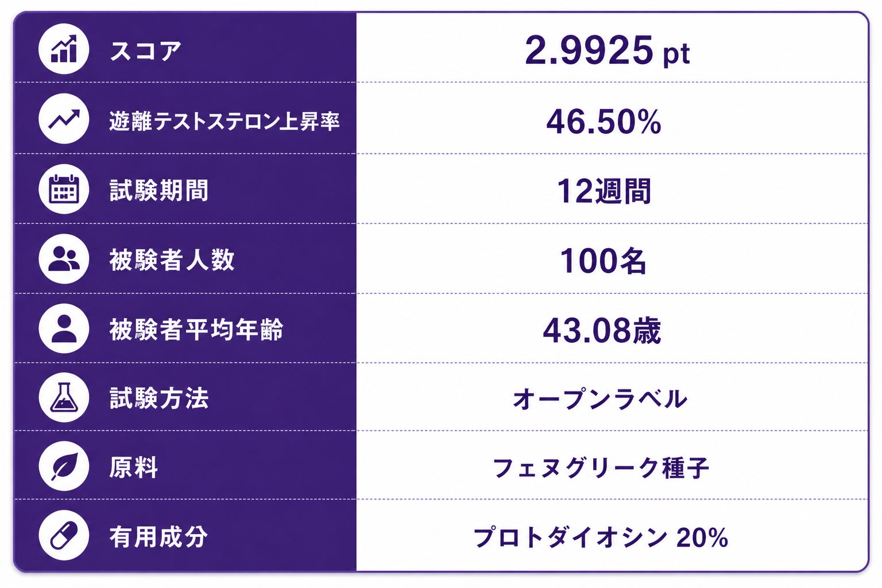Click the 12週間 value

[x=604, y=191]
